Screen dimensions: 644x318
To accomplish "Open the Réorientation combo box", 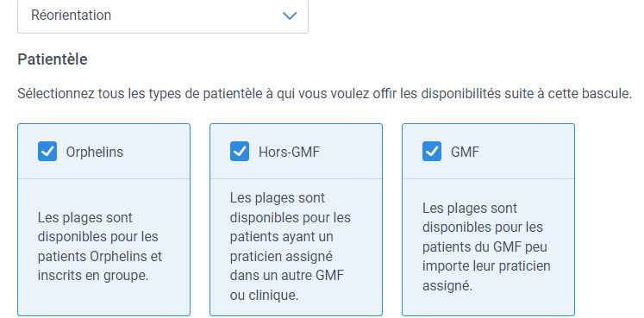I will (x=163, y=16).
